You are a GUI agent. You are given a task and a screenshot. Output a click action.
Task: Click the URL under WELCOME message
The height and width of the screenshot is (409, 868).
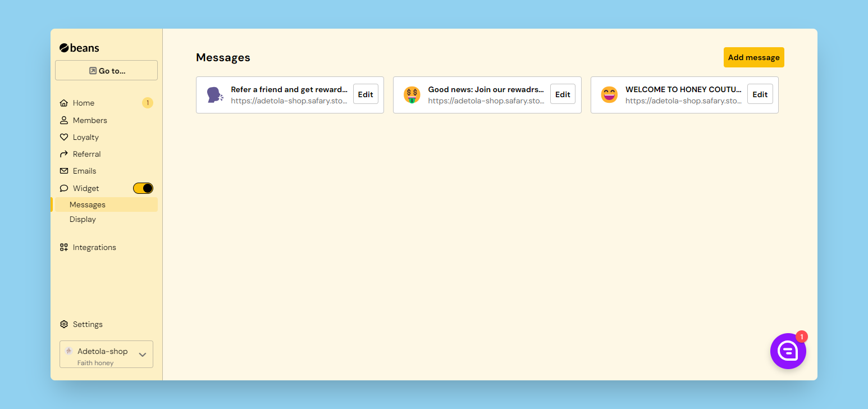[x=683, y=101]
